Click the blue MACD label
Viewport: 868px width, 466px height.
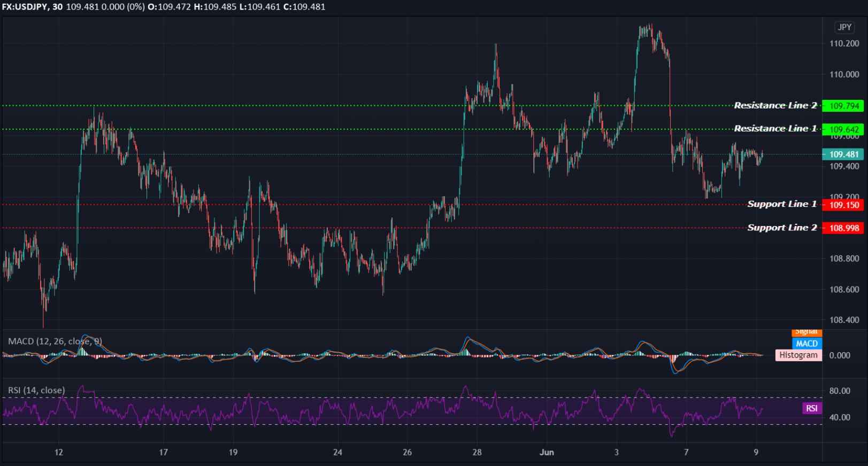tap(806, 344)
